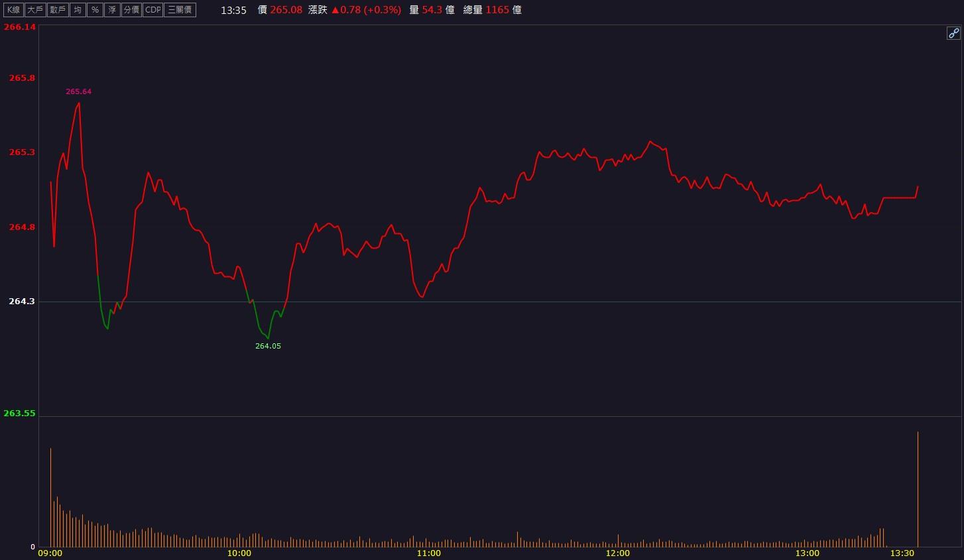The height and width of the screenshot is (560, 964).
Task: Click the 264.8 price axis label
Action: click(x=22, y=227)
